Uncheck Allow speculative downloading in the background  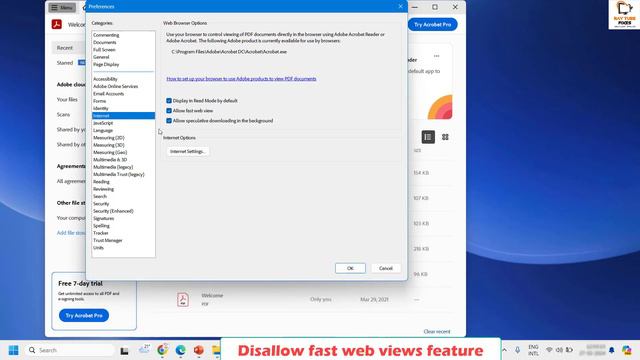coord(169,121)
